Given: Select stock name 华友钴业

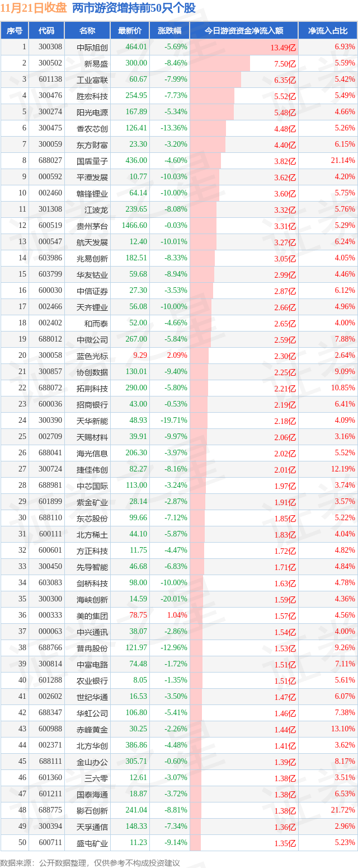Looking at the screenshot, I should click(x=92, y=275).
